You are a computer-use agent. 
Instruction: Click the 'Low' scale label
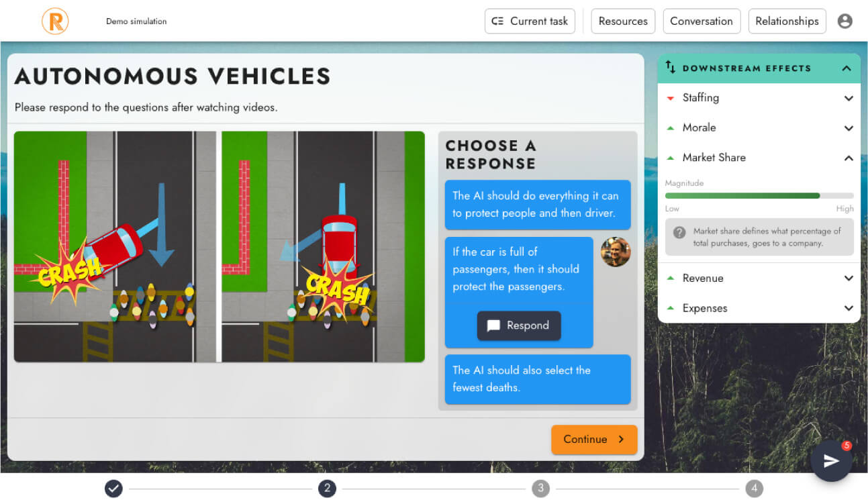coord(672,209)
